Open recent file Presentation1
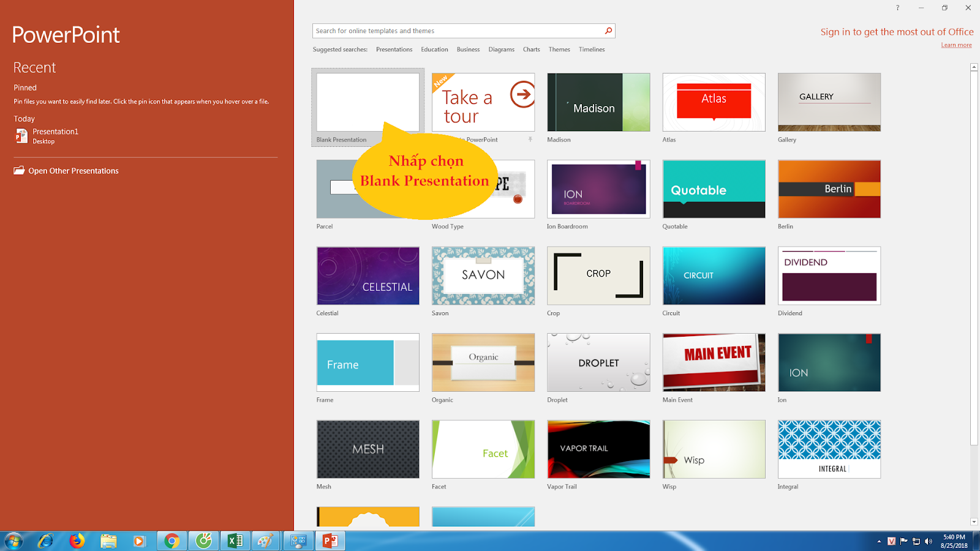 pyautogui.click(x=55, y=136)
